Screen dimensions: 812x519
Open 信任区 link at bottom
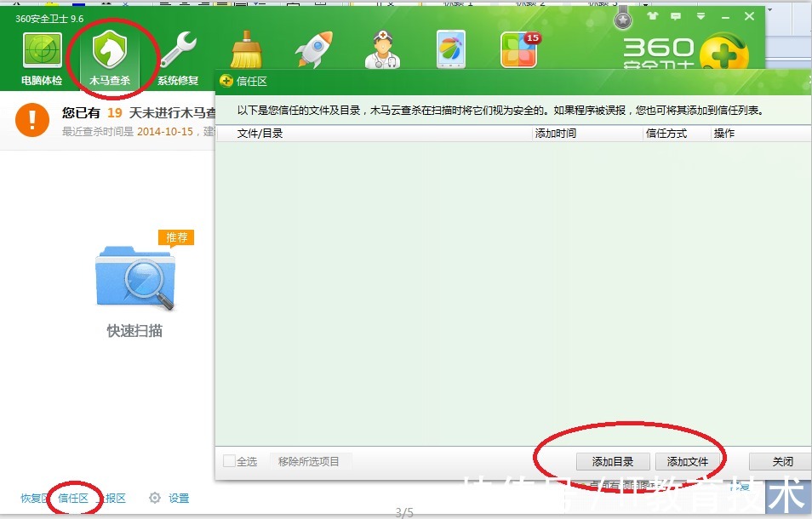(73, 498)
